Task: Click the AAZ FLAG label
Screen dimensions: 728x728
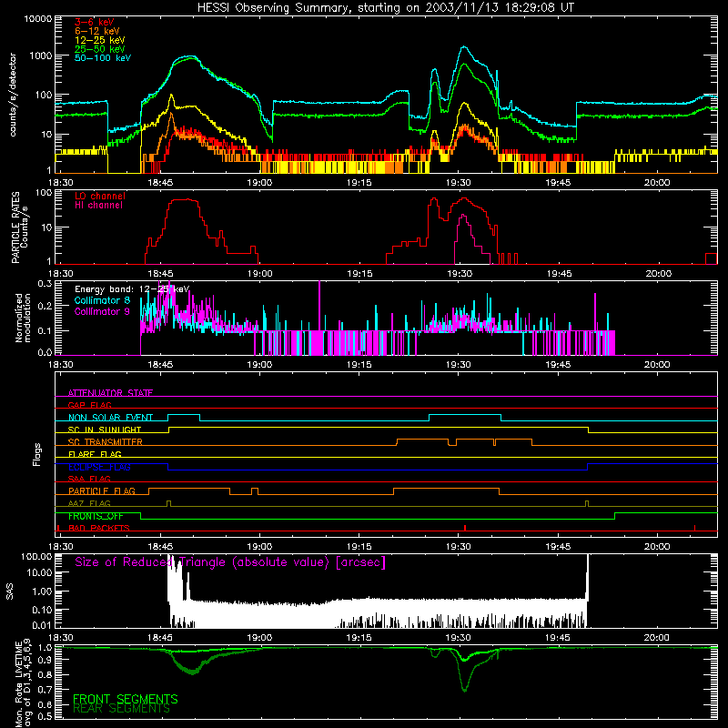Action: [x=89, y=503]
